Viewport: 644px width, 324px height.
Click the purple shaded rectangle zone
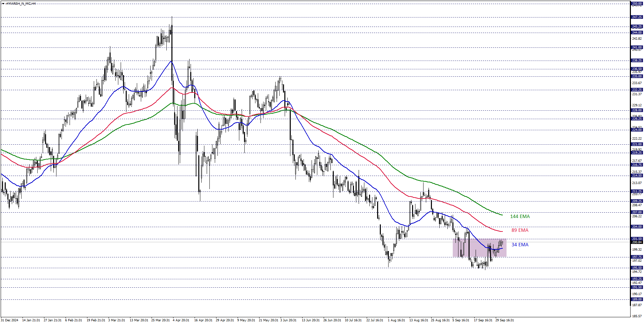(479, 248)
